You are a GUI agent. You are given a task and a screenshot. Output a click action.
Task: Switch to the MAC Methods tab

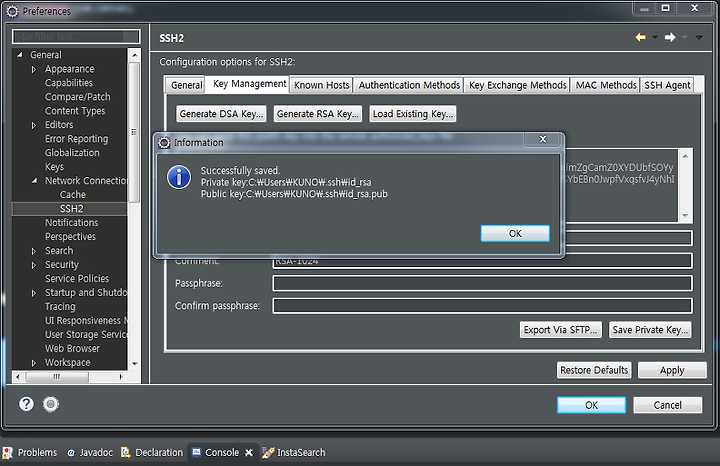coord(606,85)
